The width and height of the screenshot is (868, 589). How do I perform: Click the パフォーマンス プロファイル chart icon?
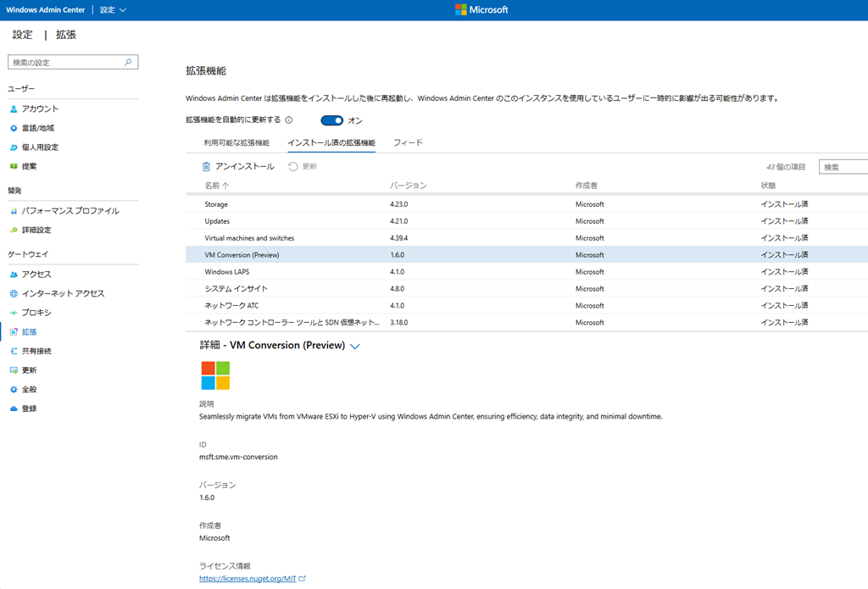point(14,211)
